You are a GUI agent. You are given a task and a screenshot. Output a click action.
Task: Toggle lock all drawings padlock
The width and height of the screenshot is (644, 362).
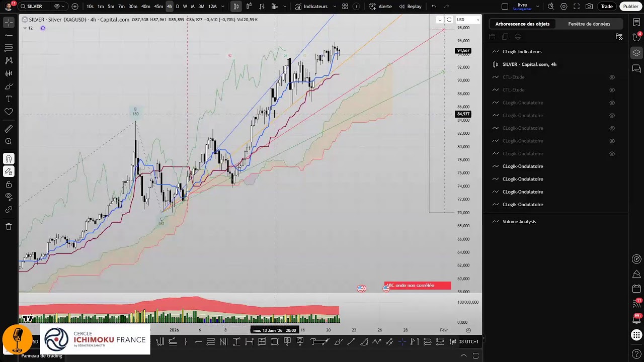9,185
